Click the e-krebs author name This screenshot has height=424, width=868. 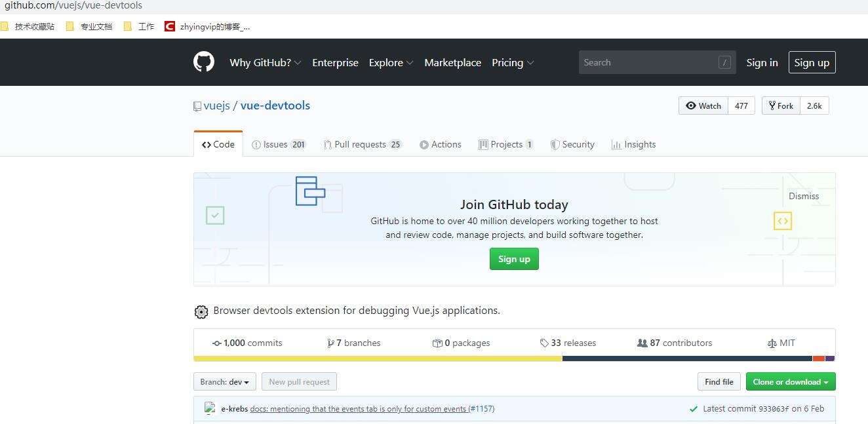[x=234, y=409]
